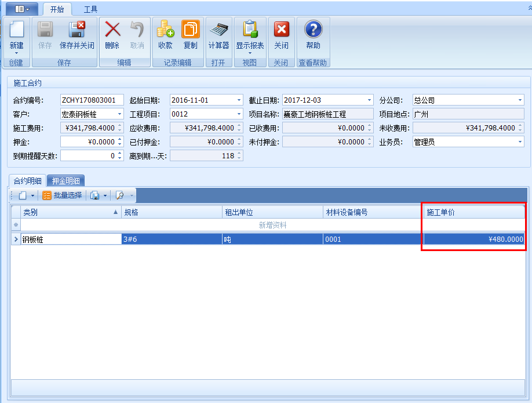Click the 关闭 (Close) red square icon
Screen dimensions: 532x403
tap(281, 29)
